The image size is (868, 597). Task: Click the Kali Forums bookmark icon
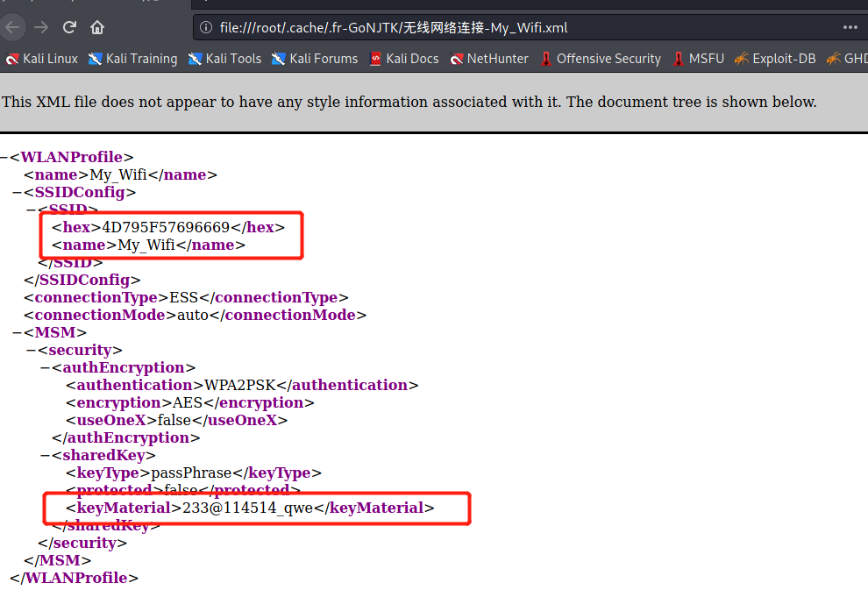click(279, 59)
